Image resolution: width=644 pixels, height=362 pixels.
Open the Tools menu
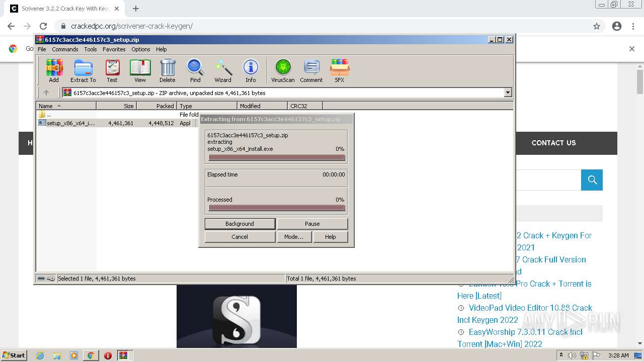pos(91,49)
